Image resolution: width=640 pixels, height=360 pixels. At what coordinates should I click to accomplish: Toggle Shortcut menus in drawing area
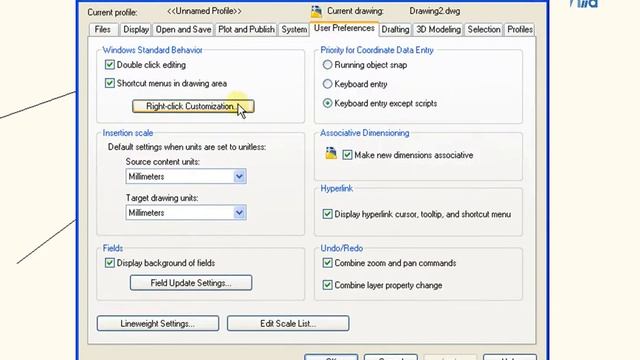tap(109, 83)
